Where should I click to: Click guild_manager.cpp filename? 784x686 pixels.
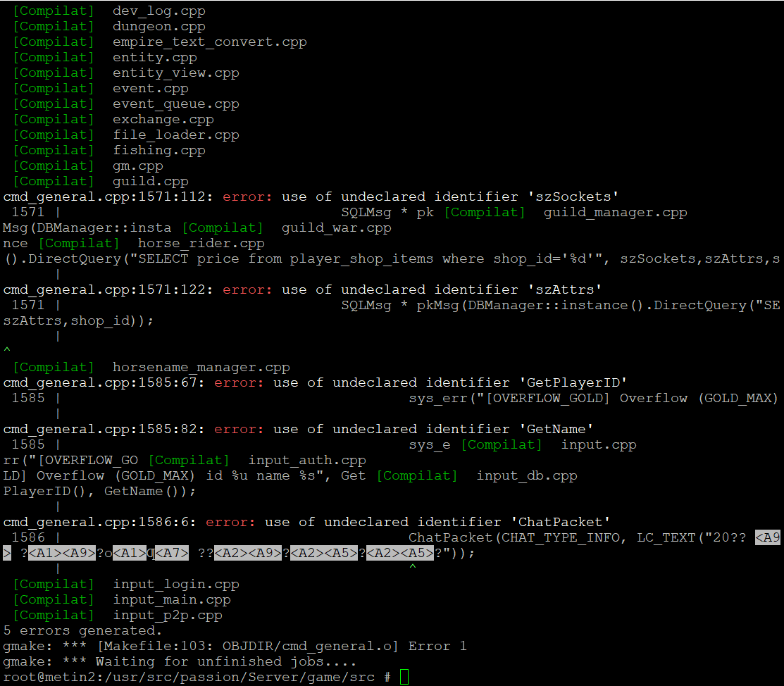[x=616, y=213]
